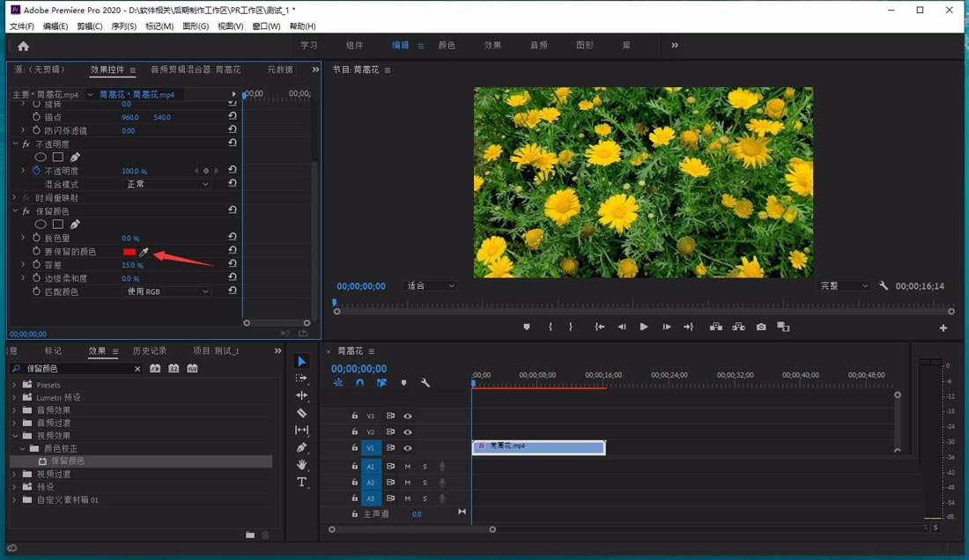Toggle lock on track V3

[355, 416]
